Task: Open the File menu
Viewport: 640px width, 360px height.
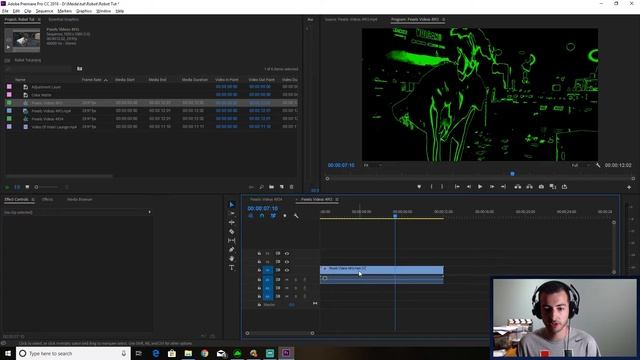Action: [5, 11]
